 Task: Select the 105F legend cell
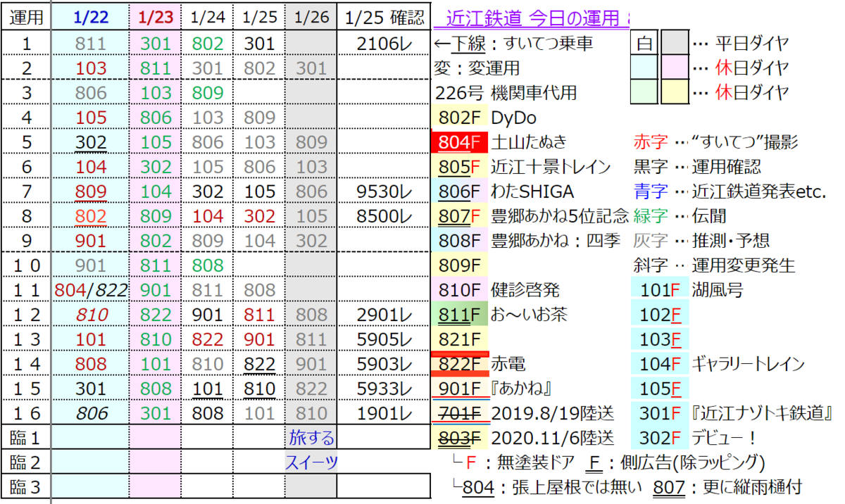tap(659, 389)
